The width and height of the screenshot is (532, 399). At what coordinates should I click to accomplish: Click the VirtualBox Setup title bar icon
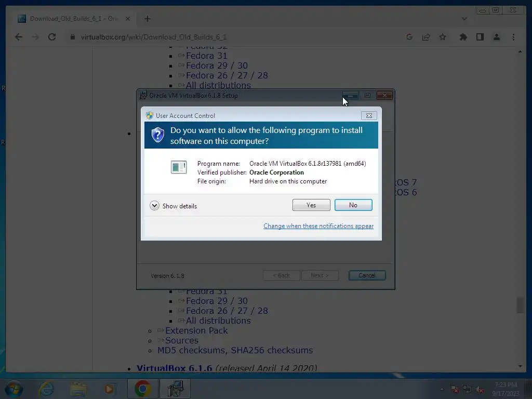coord(143,96)
